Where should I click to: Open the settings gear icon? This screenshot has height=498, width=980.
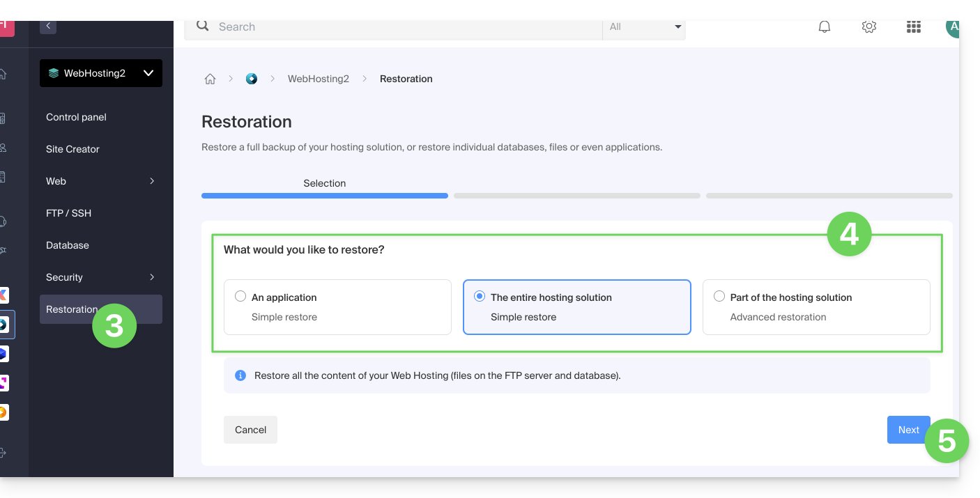coord(868,27)
